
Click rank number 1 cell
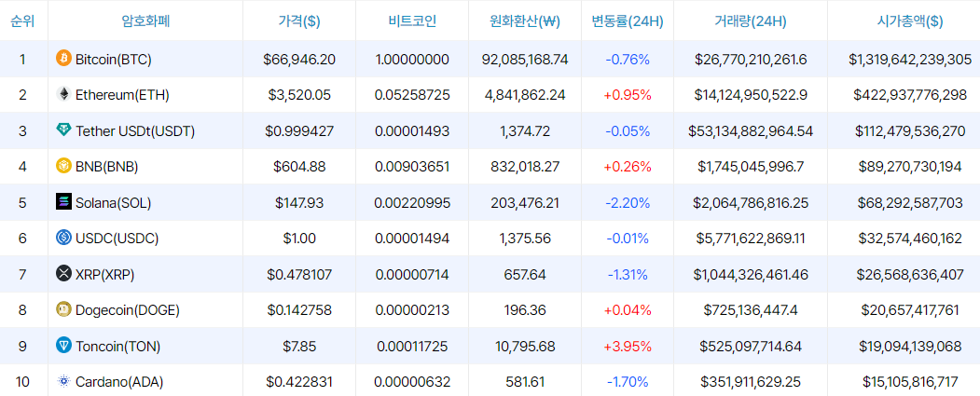point(22,60)
